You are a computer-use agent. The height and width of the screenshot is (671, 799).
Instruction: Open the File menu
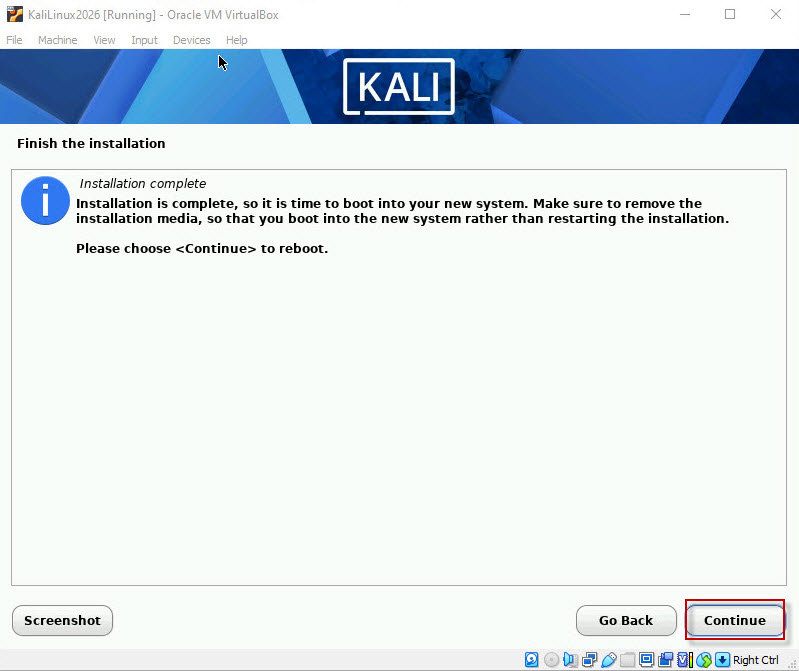point(14,40)
